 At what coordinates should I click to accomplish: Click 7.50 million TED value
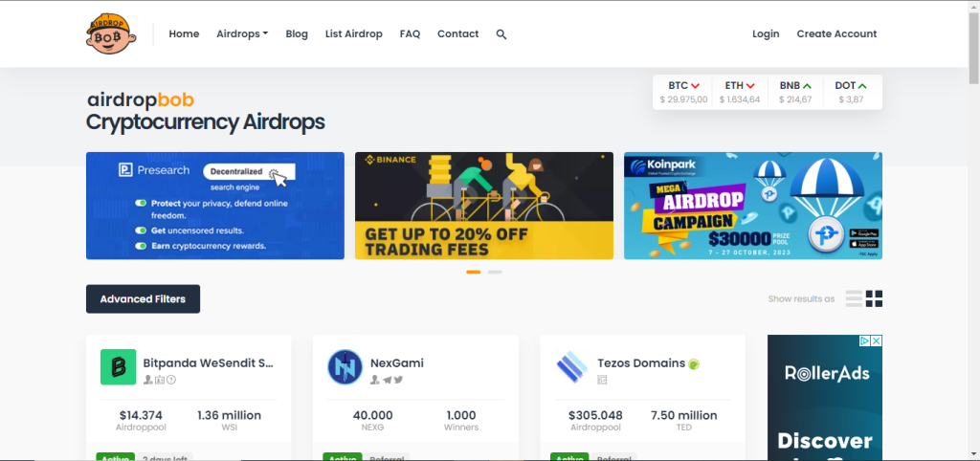[683, 415]
